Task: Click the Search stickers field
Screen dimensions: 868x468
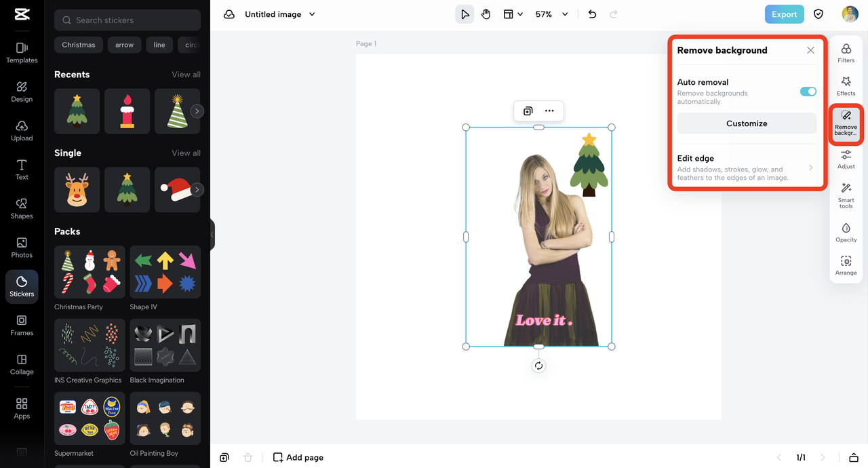Action: coord(127,20)
